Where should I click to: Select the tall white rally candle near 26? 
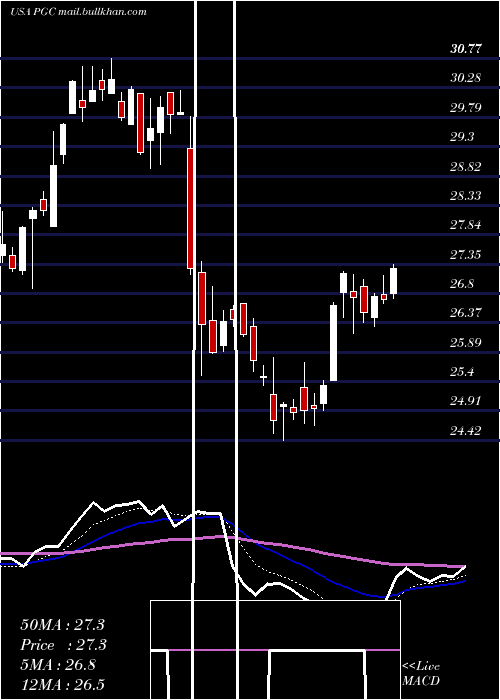(x=333, y=342)
